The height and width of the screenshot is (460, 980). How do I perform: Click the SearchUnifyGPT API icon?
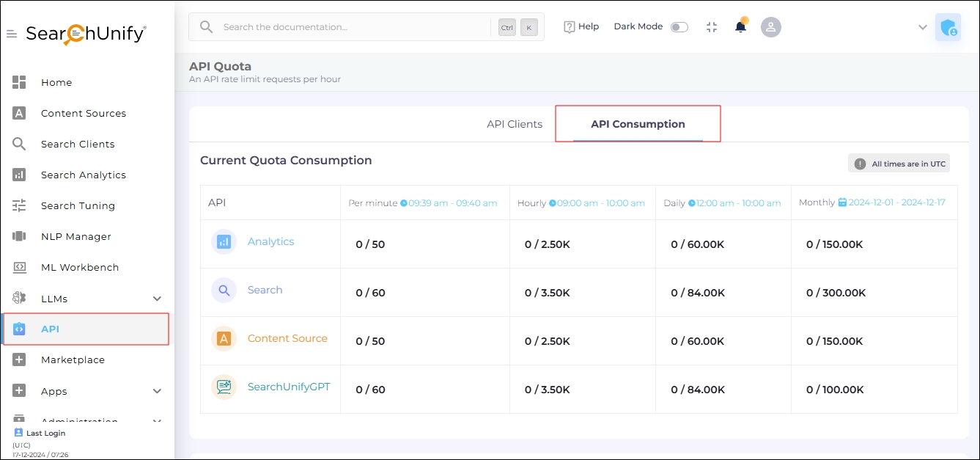pyautogui.click(x=224, y=387)
